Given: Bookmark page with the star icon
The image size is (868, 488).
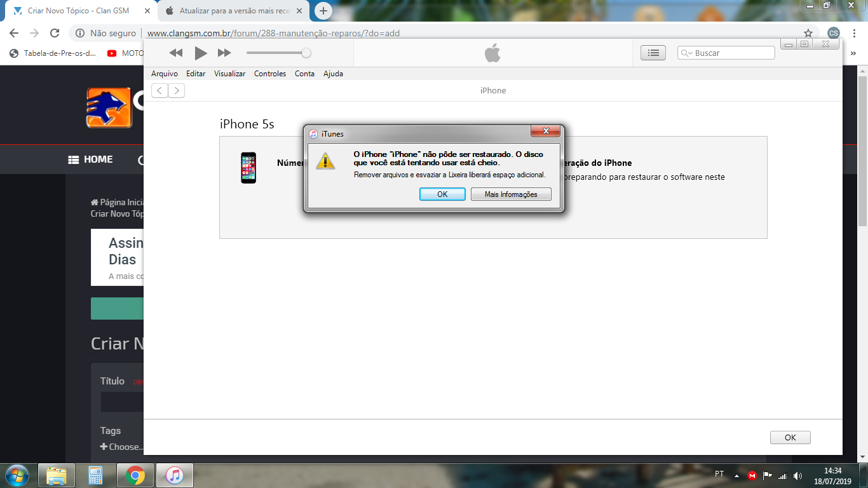Looking at the screenshot, I should (x=808, y=33).
